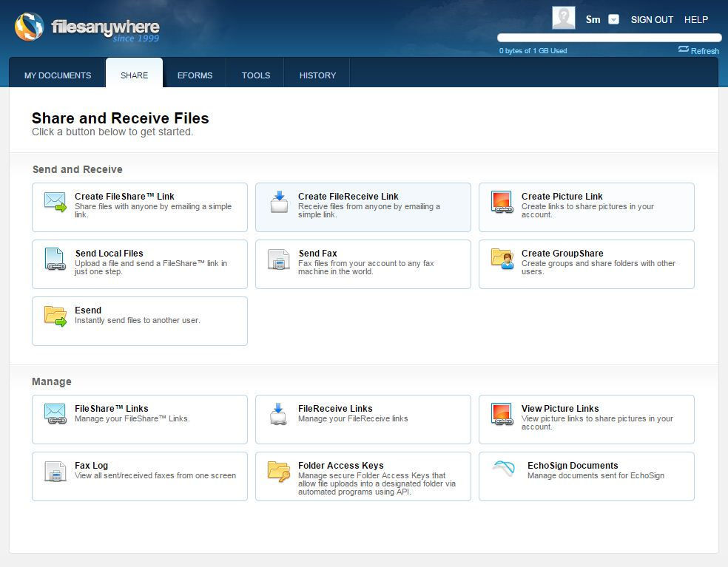
Task: Open the Fax Log title
Action: coord(92,466)
